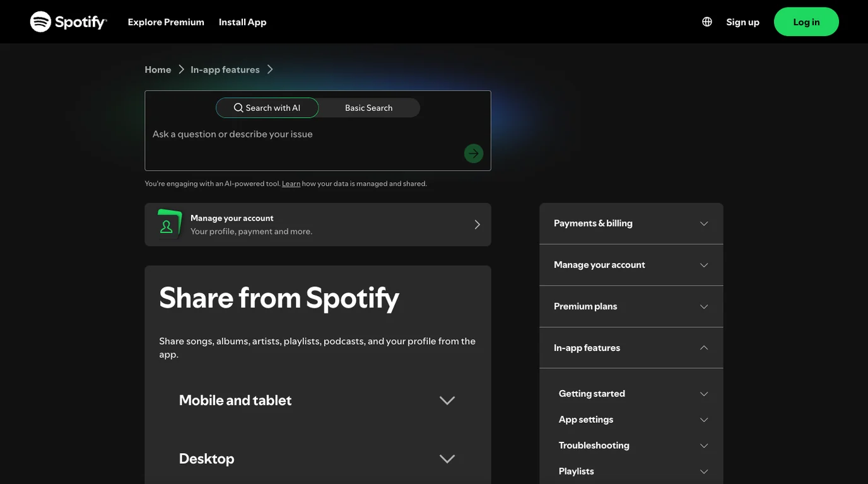Click arrow on Manage your account card
The width and height of the screenshot is (868, 484).
[477, 224]
